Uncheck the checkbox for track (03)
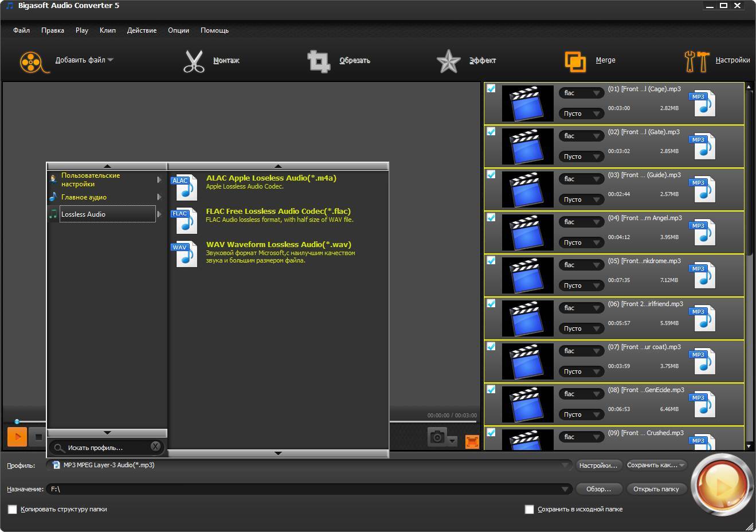 pyautogui.click(x=491, y=174)
